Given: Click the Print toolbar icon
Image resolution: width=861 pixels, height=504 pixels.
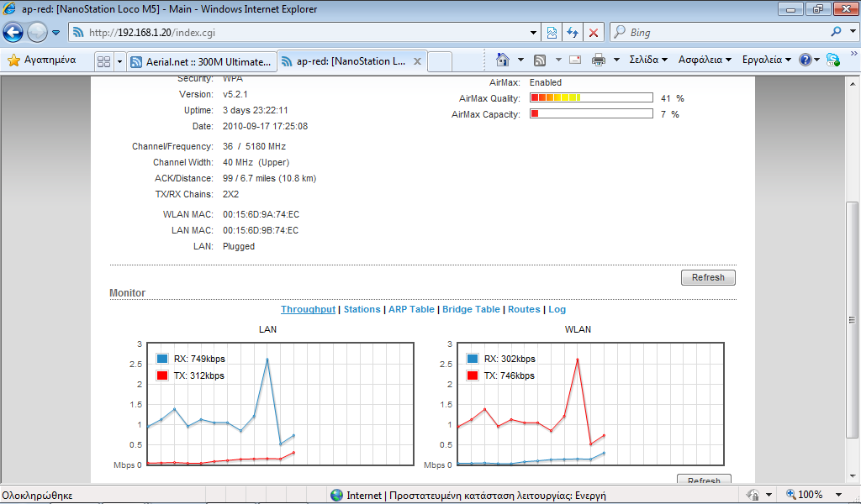Looking at the screenshot, I should [599, 60].
